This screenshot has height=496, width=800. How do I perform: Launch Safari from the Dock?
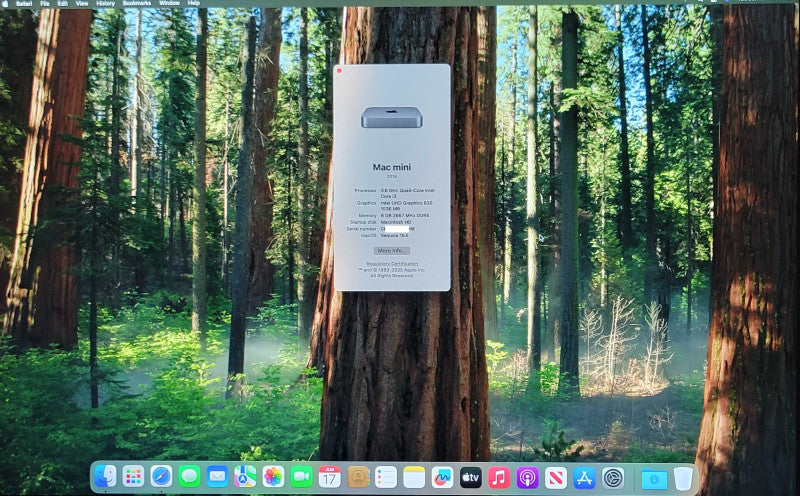coord(161,477)
